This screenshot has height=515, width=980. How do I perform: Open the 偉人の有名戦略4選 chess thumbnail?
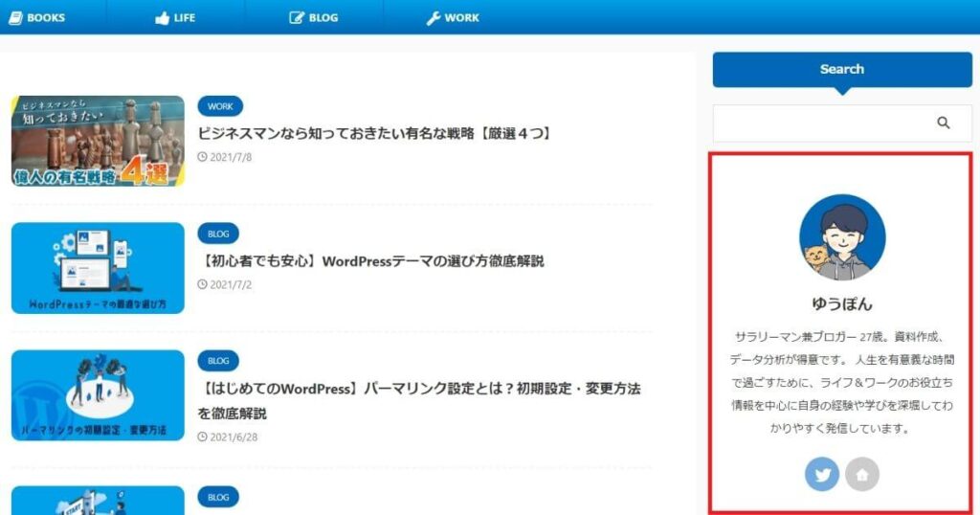click(98, 141)
